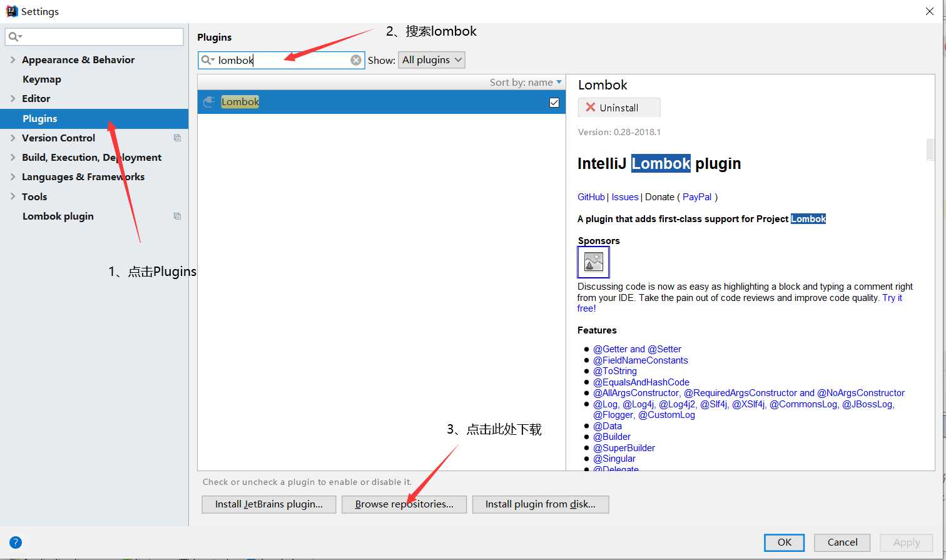Click Install JetBrains plugin button
This screenshot has height=560, width=946.
(x=269, y=504)
